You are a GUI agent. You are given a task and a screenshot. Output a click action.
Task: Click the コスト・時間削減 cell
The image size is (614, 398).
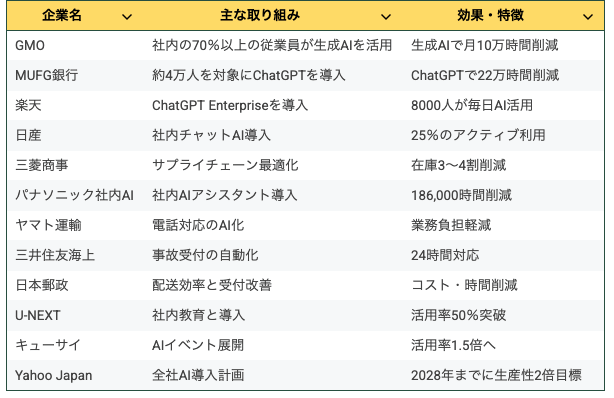click(x=464, y=285)
